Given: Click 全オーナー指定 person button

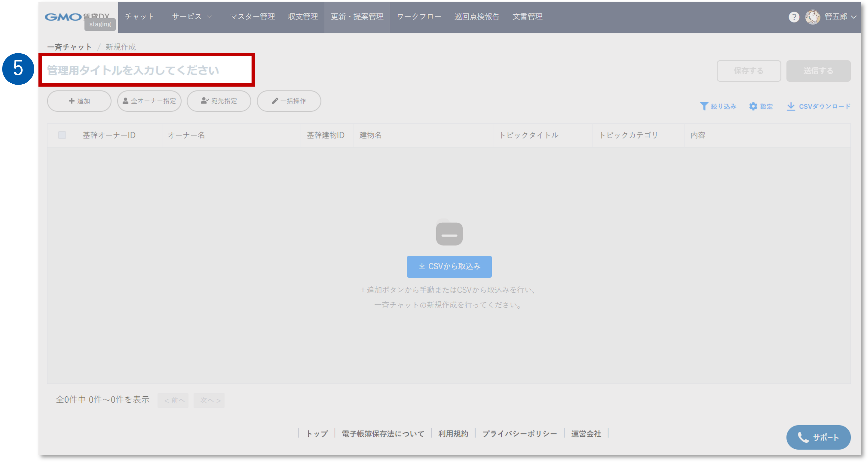Looking at the screenshot, I should click(149, 101).
